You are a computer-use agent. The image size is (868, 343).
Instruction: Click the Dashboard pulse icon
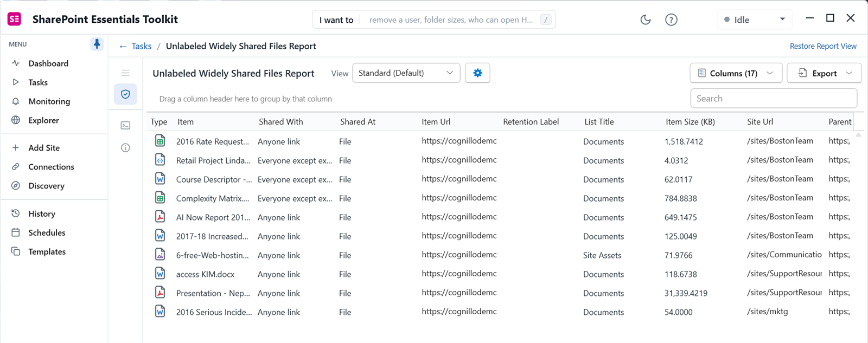[x=16, y=63]
